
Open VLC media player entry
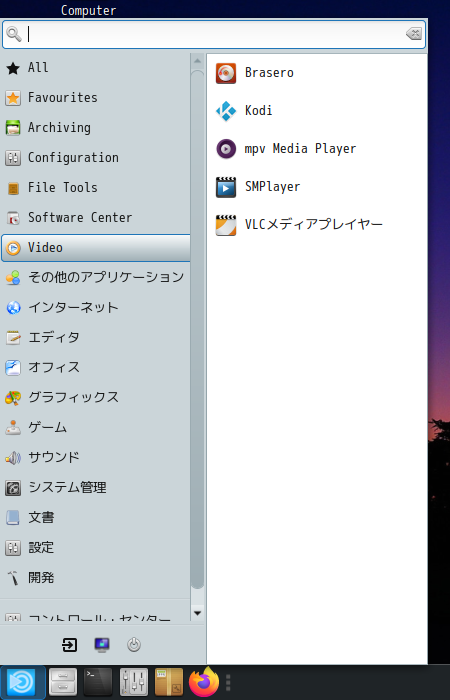pos(317,225)
